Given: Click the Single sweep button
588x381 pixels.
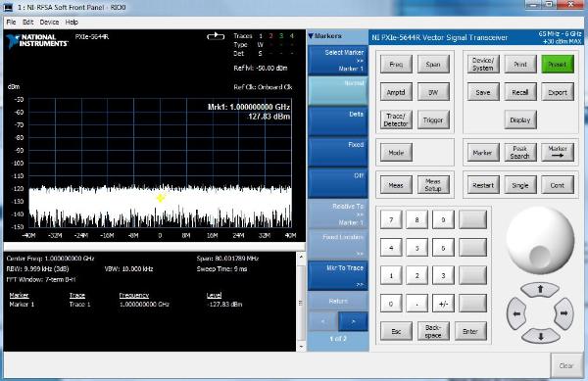Looking at the screenshot, I should 520,185.
